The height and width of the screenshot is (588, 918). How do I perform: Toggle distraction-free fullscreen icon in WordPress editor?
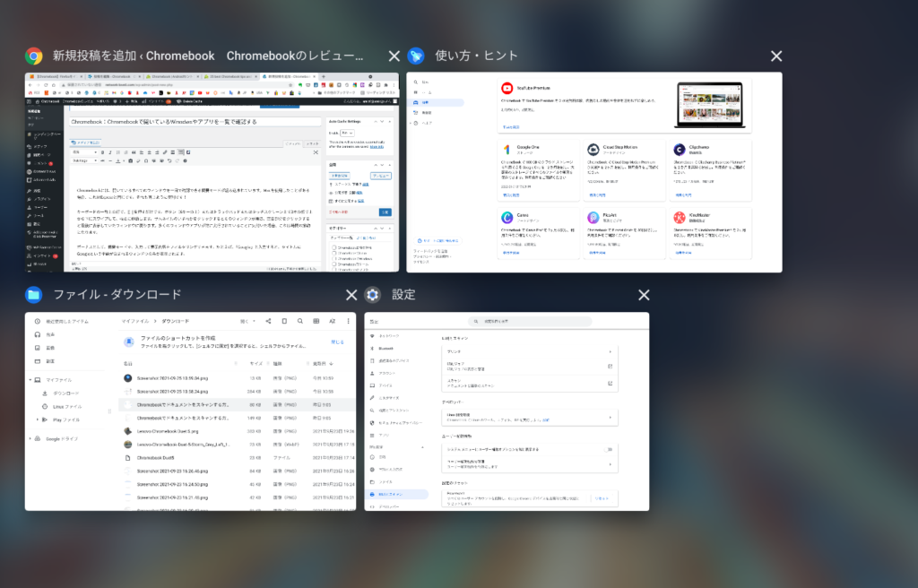point(316,152)
